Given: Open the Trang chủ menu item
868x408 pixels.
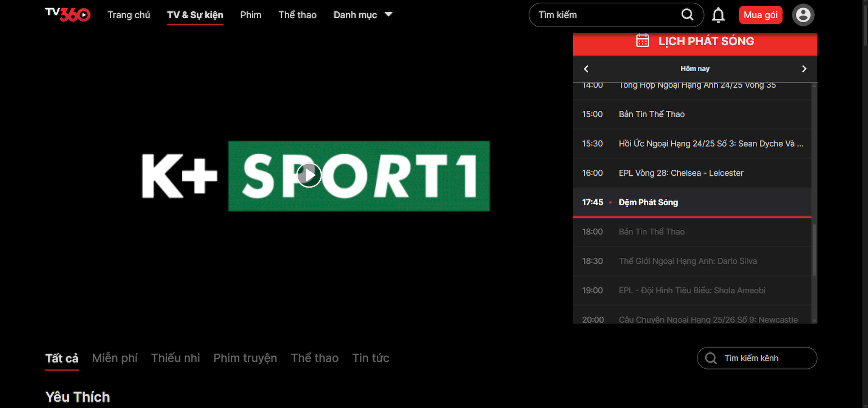Looking at the screenshot, I should click(129, 15).
